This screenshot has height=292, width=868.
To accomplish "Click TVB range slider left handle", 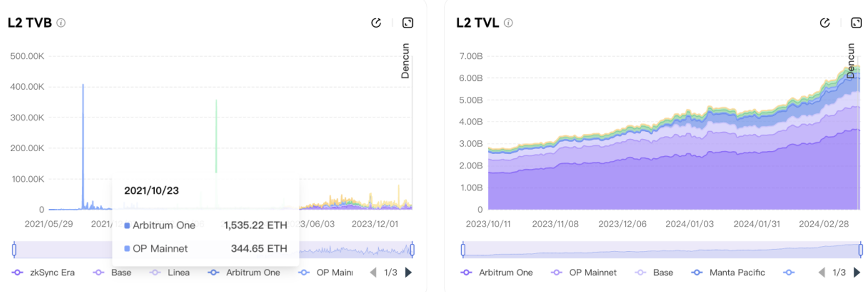I will (x=14, y=249).
